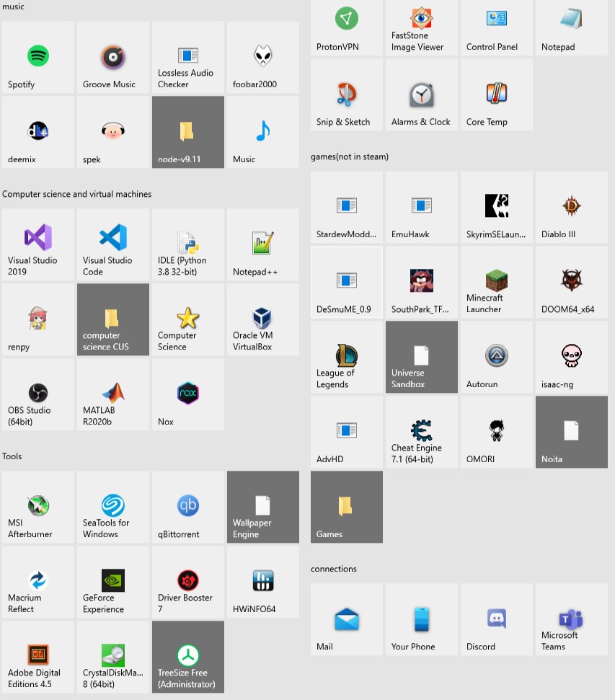Open SeaTools for Windows
The width and height of the screenshot is (615, 700).
pyautogui.click(x=113, y=507)
